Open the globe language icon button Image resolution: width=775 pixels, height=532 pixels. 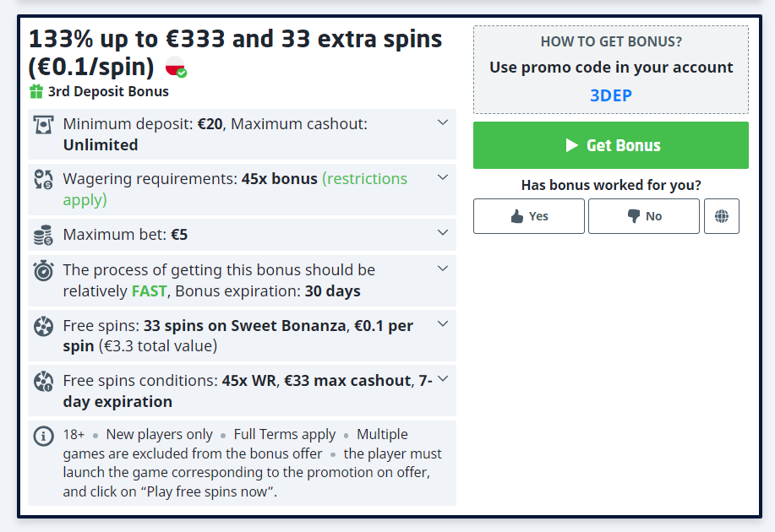pos(721,216)
